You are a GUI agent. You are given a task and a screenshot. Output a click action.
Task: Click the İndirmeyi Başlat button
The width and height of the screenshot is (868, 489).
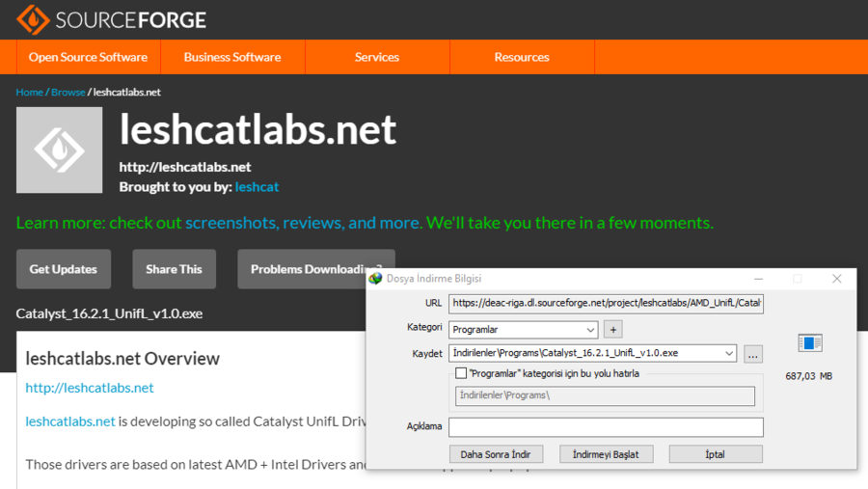(606, 454)
